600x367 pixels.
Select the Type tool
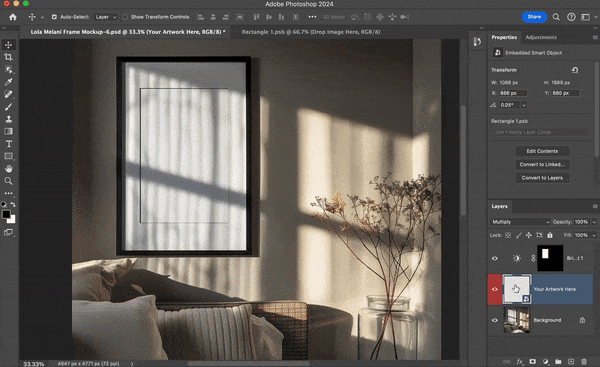(8, 144)
